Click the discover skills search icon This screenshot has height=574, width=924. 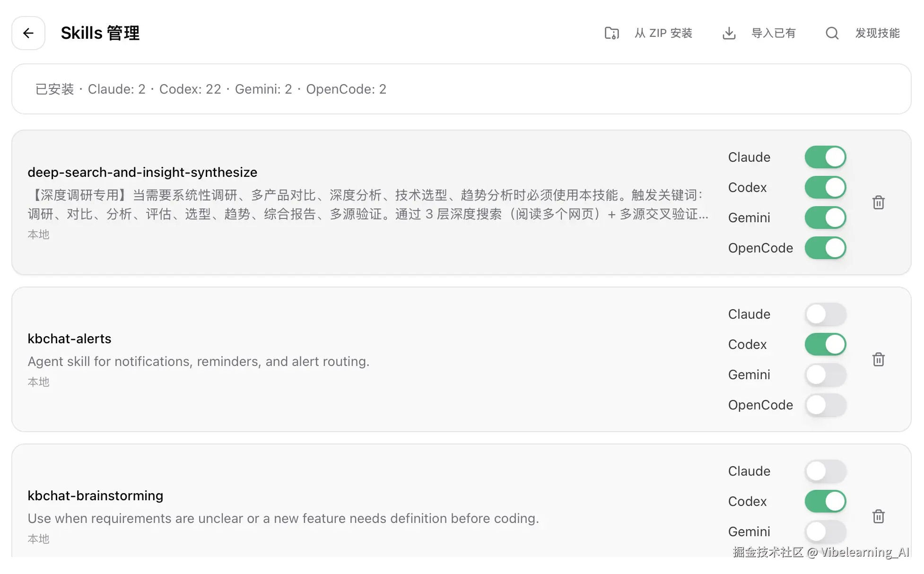coord(832,33)
